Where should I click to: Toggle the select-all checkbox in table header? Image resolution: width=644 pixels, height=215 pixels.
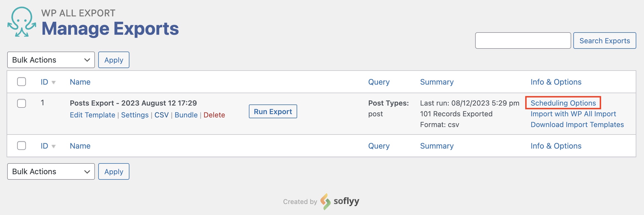pyautogui.click(x=22, y=82)
